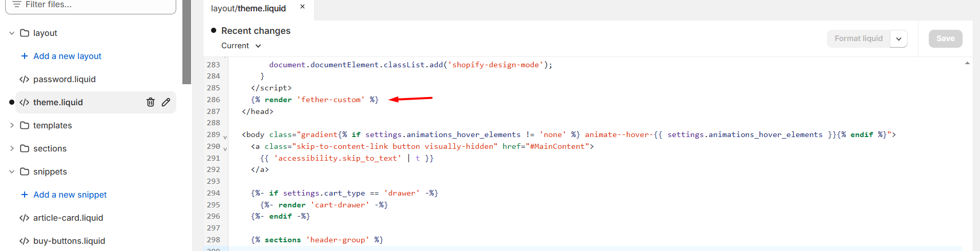Focus the Filter files search field
Screen dimensions: 980x251
[91, 5]
